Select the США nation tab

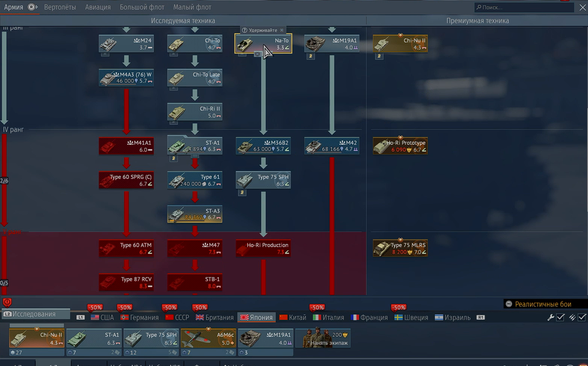[x=102, y=317]
